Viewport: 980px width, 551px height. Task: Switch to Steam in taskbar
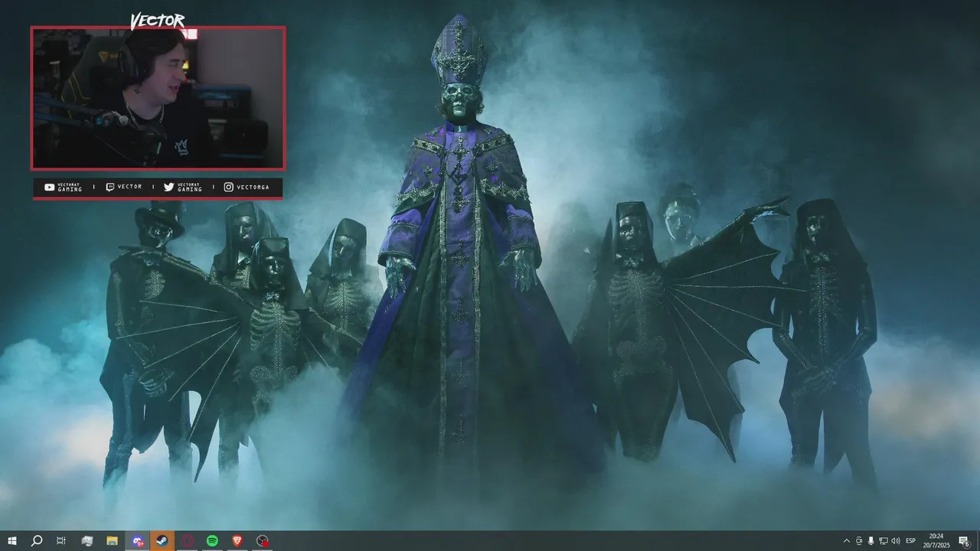pyautogui.click(x=162, y=541)
